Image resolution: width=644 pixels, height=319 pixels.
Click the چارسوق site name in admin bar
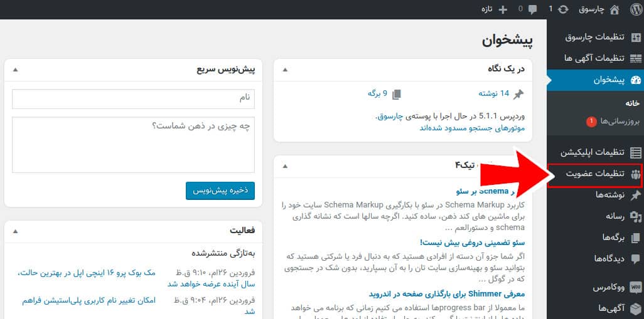tap(592, 9)
